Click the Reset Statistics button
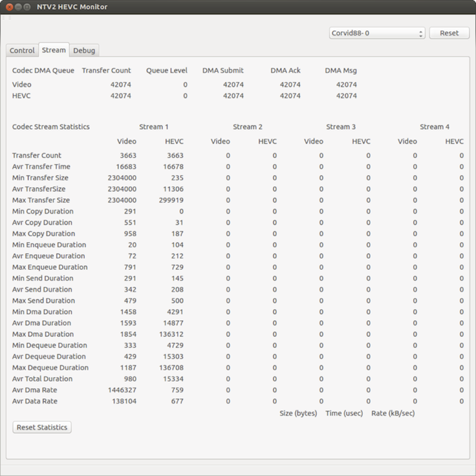This screenshot has width=476, height=476. coord(42,427)
